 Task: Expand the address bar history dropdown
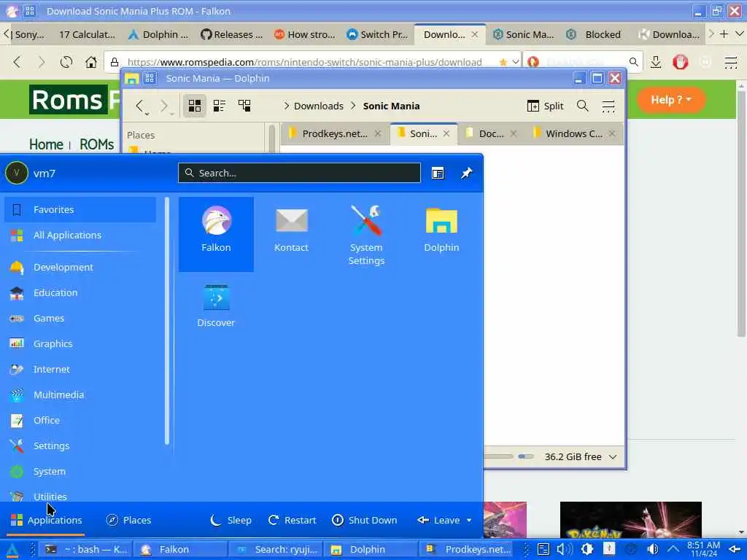[515, 62]
